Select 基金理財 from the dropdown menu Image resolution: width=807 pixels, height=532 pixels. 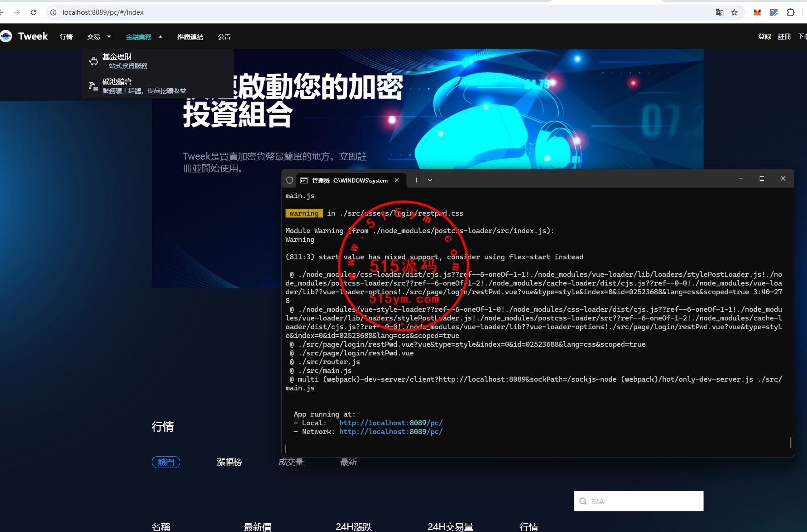click(117, 57)
